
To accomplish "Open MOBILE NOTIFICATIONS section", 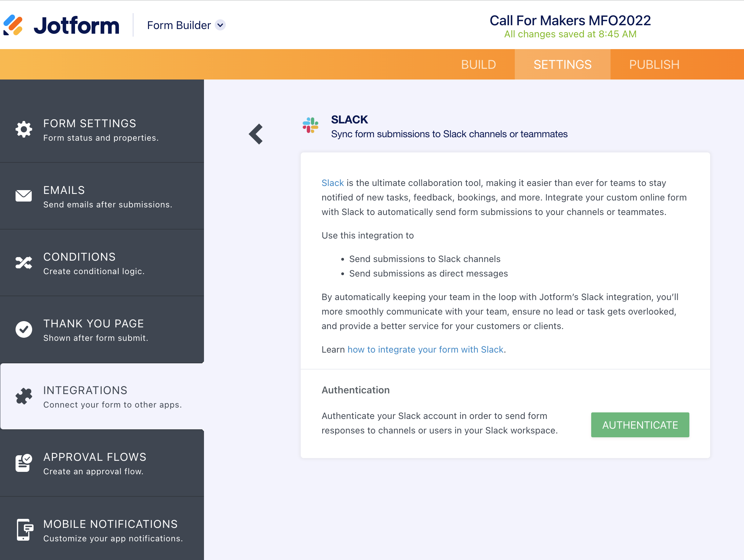I will (102, 530).
